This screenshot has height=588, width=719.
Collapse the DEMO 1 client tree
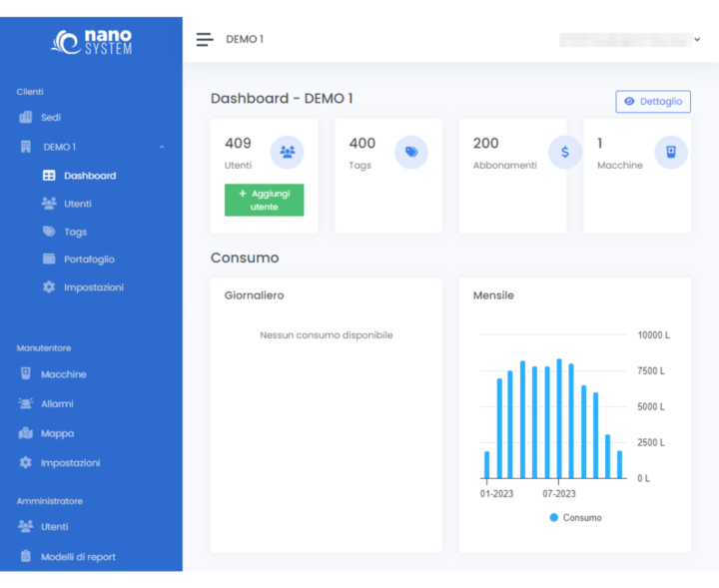pyautogui.click(x=162, y=147)
